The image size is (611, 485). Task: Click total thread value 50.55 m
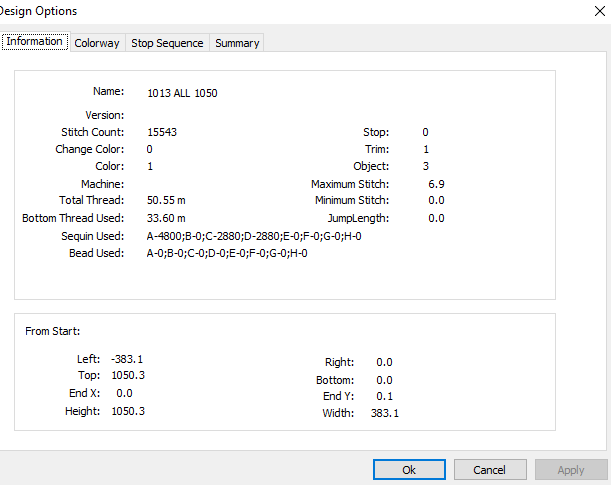(x=166, y=200)
